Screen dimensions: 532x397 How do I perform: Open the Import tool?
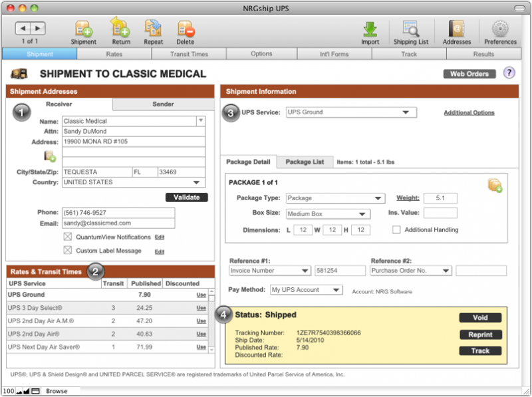pyautogui.click(x=370, y=30)
